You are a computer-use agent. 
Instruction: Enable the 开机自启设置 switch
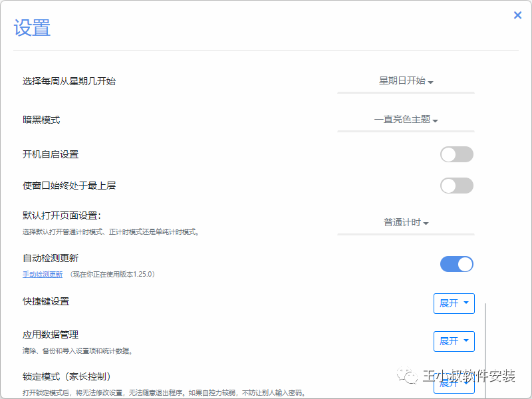457,154
